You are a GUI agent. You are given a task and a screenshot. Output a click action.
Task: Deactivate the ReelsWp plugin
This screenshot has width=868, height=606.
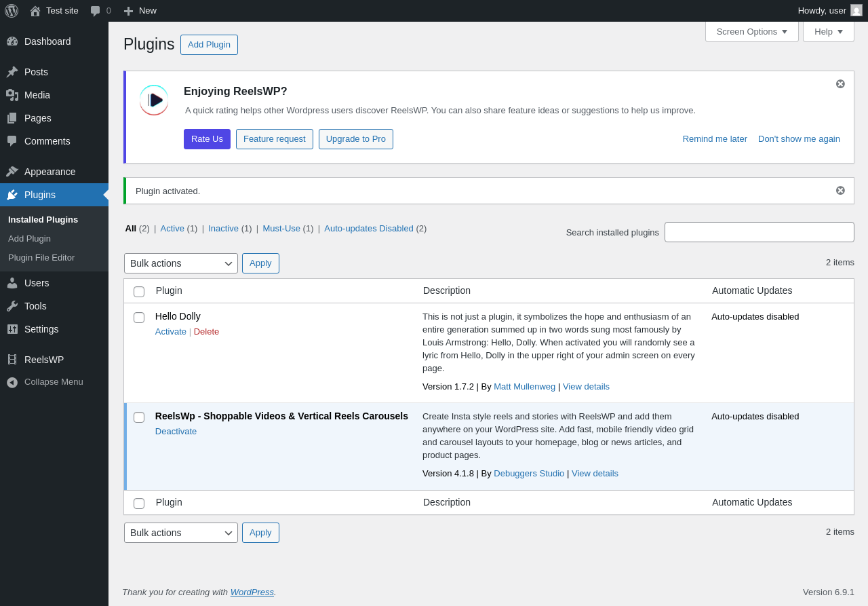(176, 432)
